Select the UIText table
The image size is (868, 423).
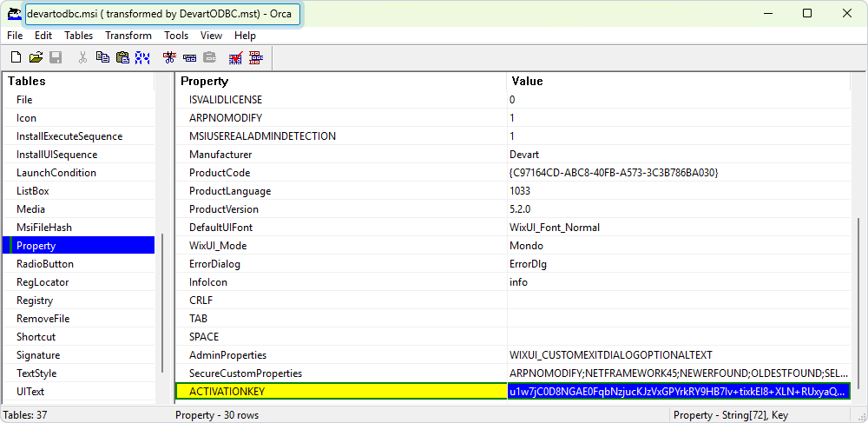(79, 392)
